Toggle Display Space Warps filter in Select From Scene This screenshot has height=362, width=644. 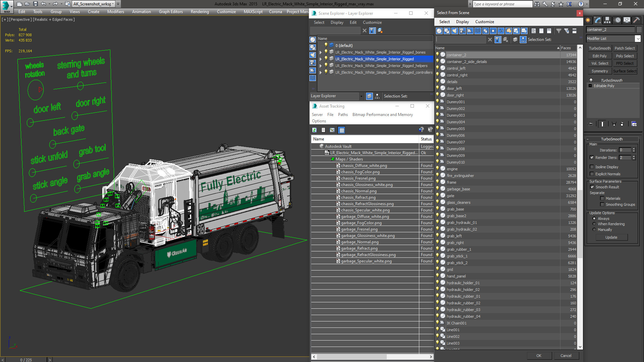coord(478,31)
